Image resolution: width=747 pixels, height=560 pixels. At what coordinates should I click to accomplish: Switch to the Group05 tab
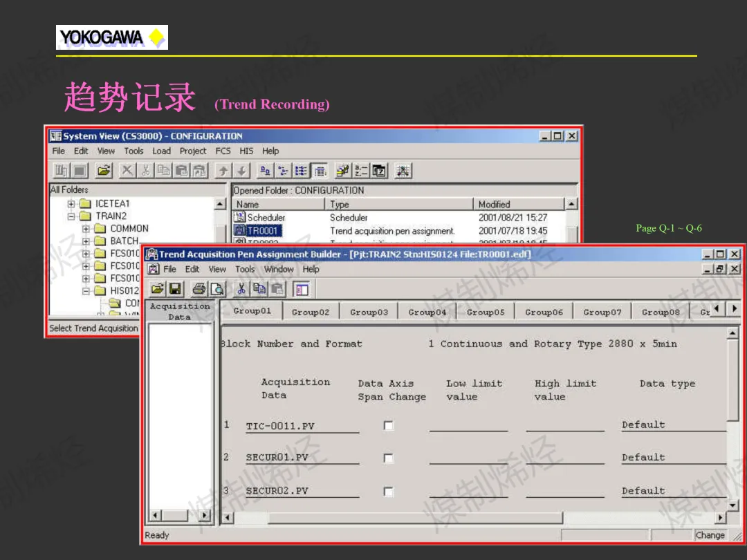486,312
